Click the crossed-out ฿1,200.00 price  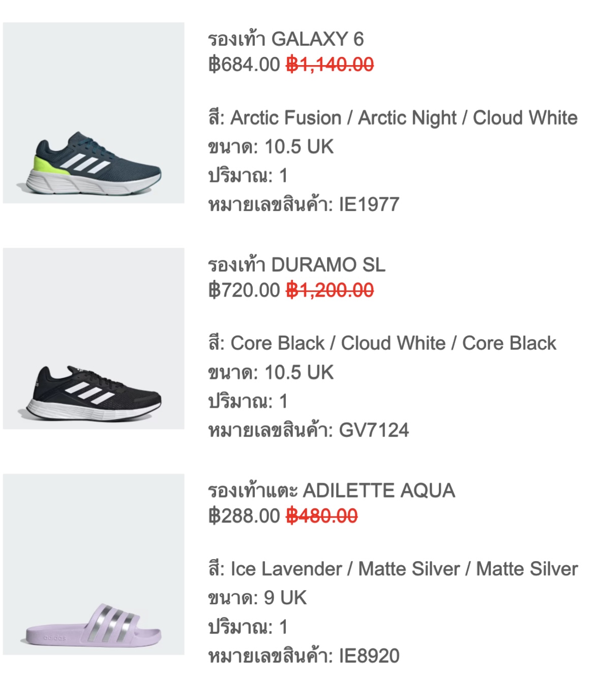pos(330,290)
